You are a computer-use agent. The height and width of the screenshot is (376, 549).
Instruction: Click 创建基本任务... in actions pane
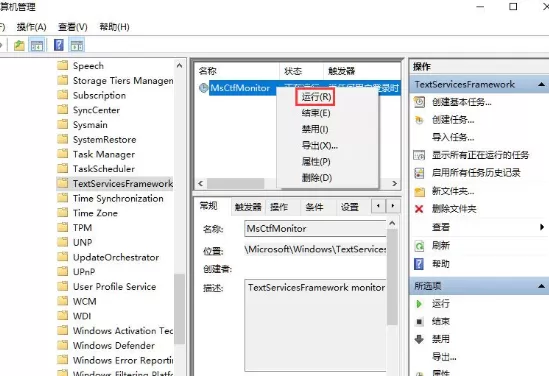tap(461, 102)
